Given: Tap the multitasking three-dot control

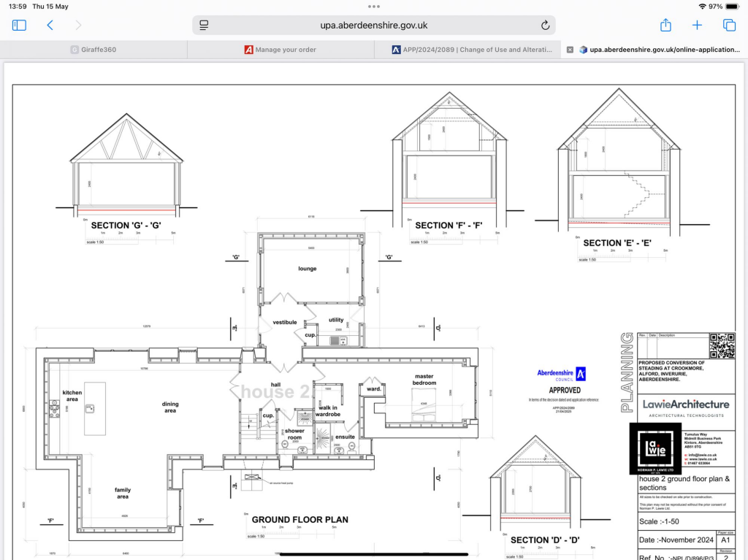Looking at the screenshot, I should (x=374, y=6).
